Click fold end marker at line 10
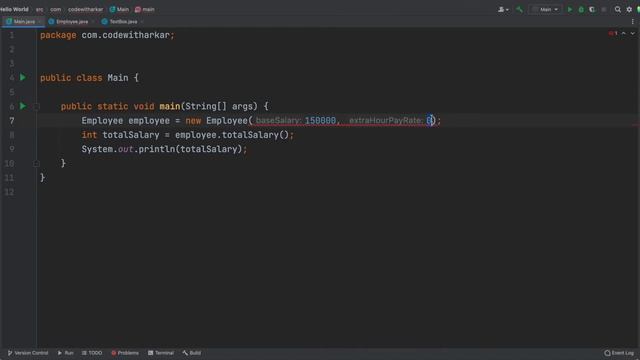Screen dimensions: 640x360 tap(36, 164)
